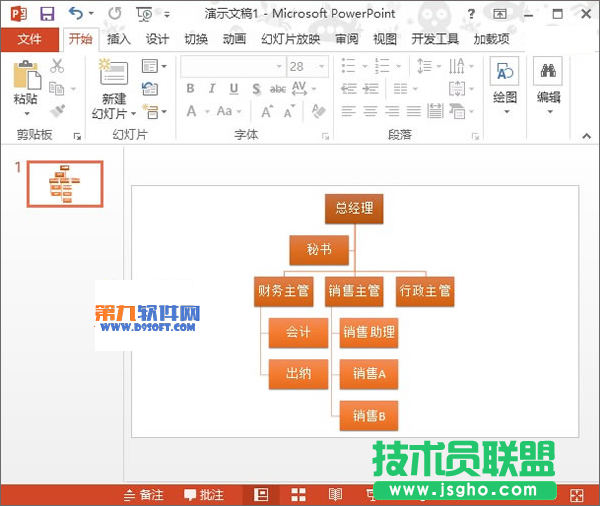Switch to Normal view in status bar
This screenshot has height=506, width=600.
coord(261,495)
